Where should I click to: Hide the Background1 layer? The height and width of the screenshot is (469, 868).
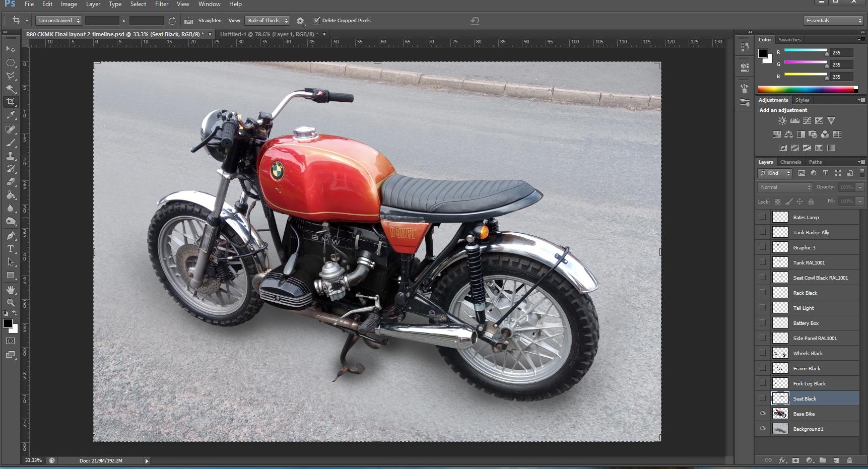[762, 429]
